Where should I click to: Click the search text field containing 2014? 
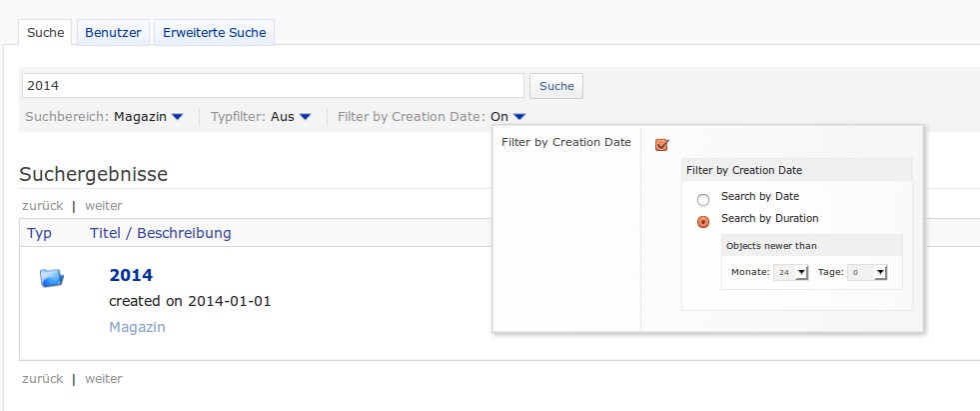[x=272, y=86]
